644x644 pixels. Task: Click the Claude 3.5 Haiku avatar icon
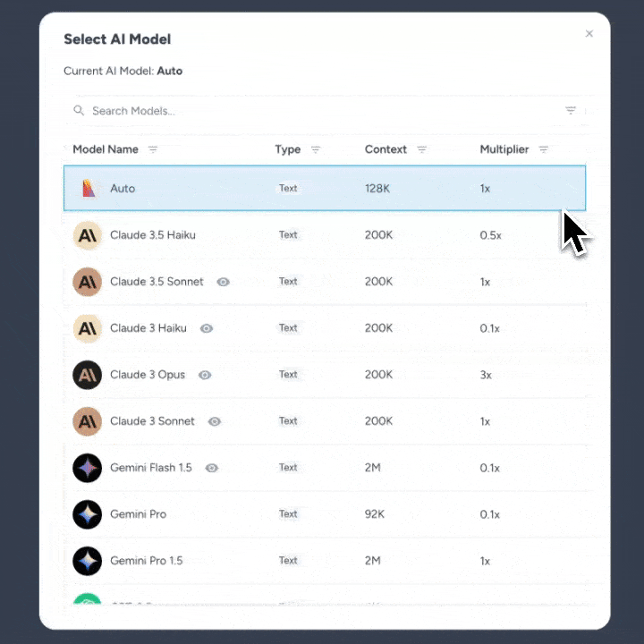pyautogui.click(x=87, y=235)
